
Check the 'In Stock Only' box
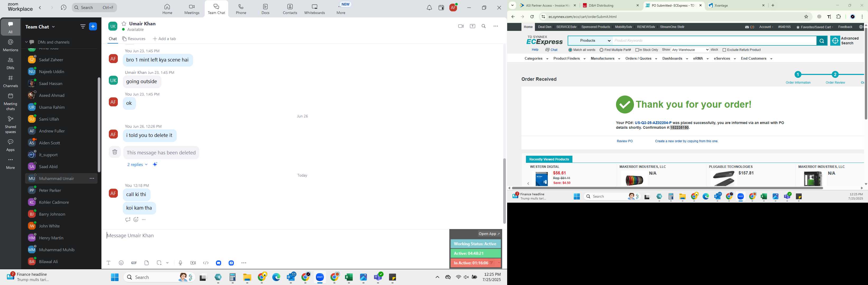[x=637, y=50]
